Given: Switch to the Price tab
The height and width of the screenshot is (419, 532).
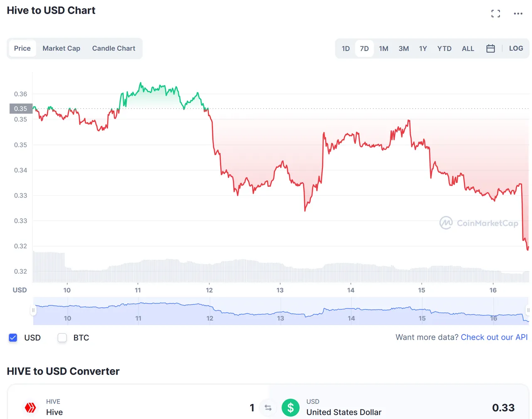Looking at the screenshot, I should pos(22,49).
